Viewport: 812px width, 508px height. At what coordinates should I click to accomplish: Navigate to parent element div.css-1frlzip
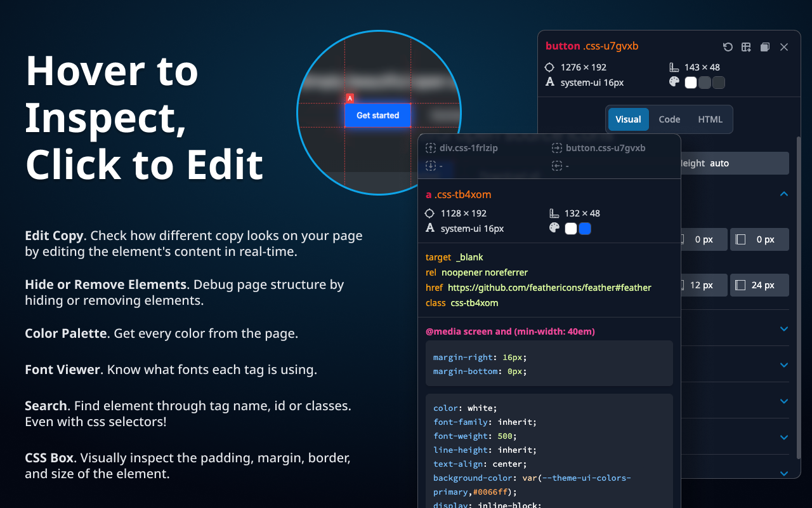click(468, 147)
